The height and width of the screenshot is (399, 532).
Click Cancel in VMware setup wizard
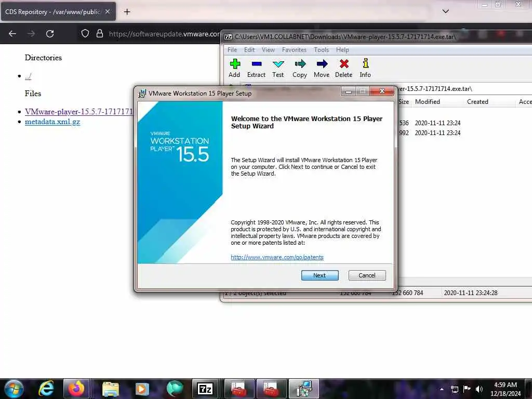(x=367, y=275)
